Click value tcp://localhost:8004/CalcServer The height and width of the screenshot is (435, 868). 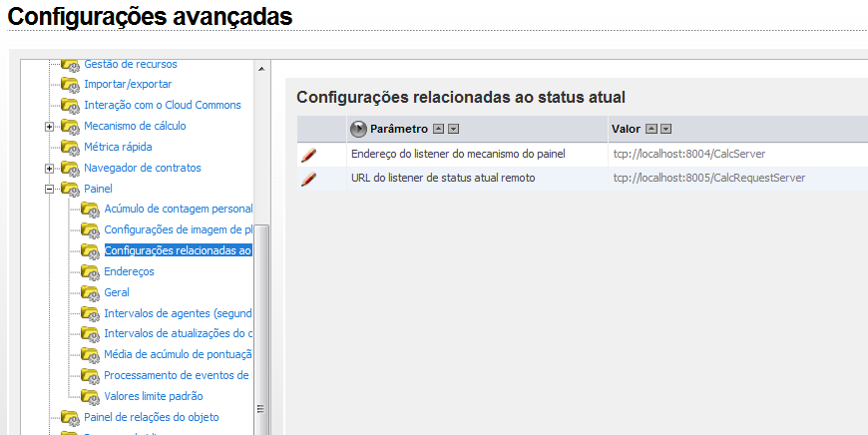pos(689,154)
